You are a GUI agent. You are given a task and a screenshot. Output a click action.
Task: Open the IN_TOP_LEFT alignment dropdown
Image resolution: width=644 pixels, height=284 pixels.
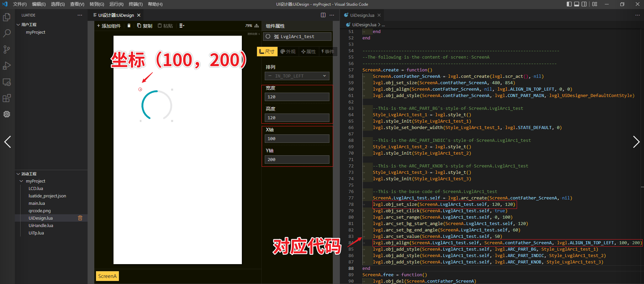click(x=297, y=76)
